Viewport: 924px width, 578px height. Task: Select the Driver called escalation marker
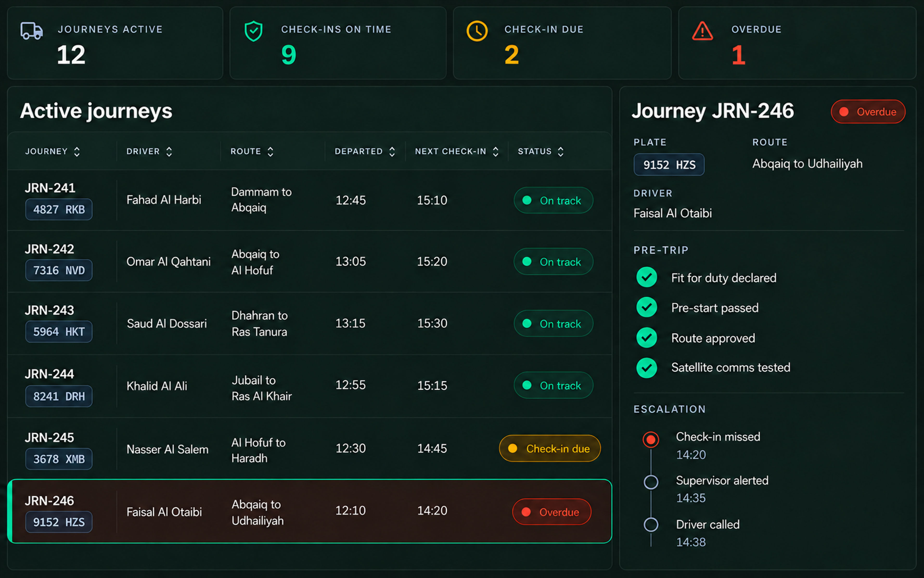click(651, 525)
